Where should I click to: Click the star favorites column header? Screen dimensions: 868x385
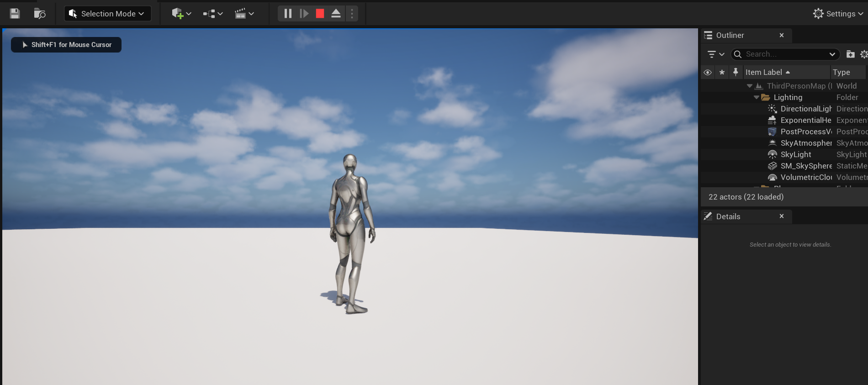[x=722, y=72]
